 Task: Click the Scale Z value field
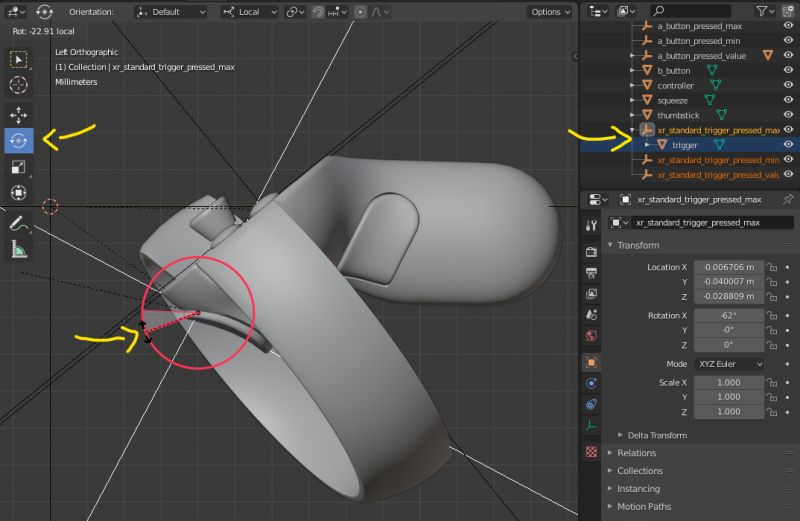[x=729, y=411]
